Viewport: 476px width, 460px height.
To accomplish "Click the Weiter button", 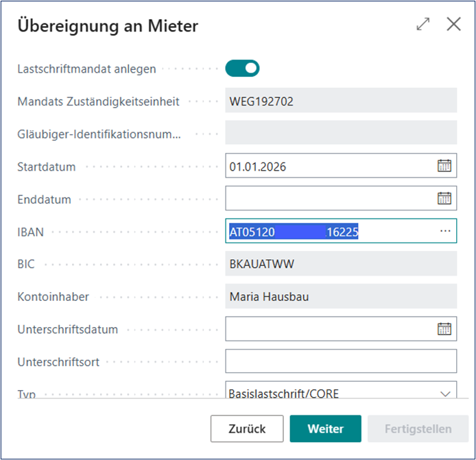I will [x=325, y=428].
